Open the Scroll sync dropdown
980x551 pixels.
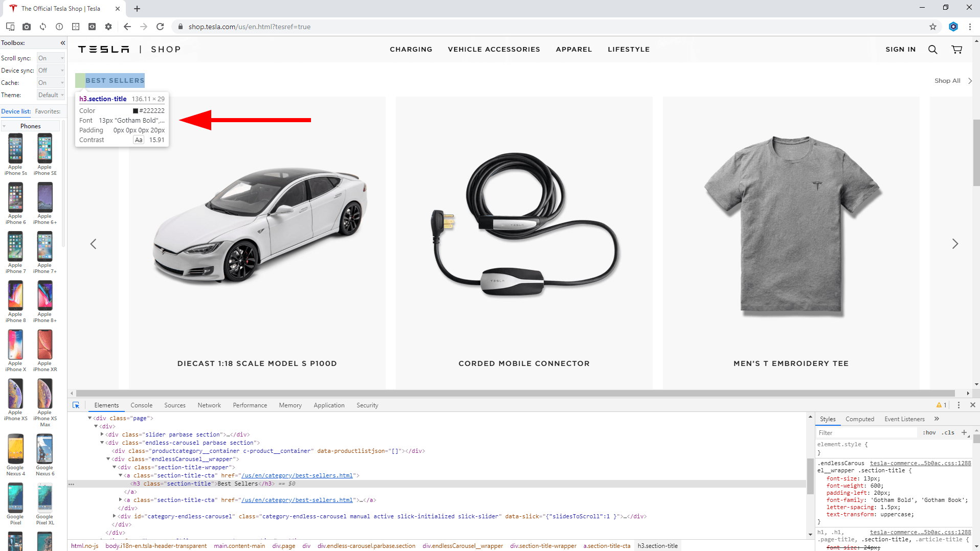pos(51,58)
